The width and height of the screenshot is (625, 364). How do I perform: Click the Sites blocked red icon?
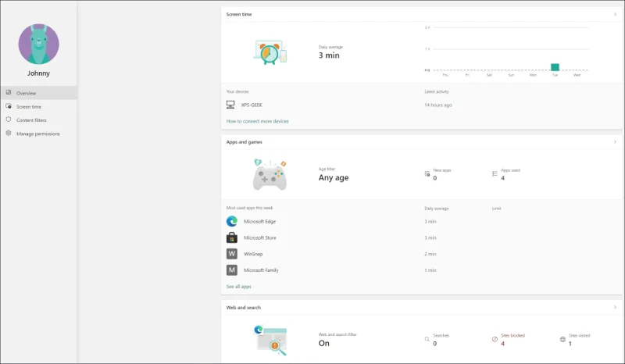coord(495,339)
